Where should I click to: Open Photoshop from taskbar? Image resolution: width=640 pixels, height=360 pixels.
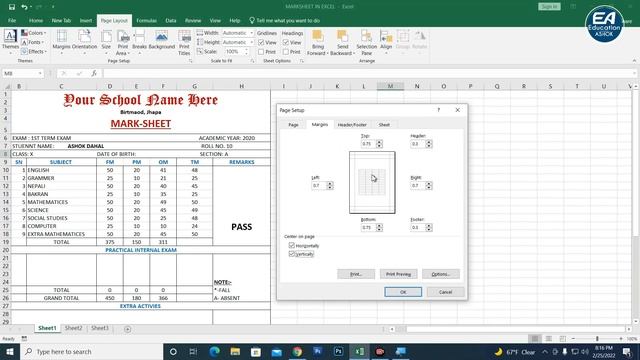point(338,351)
